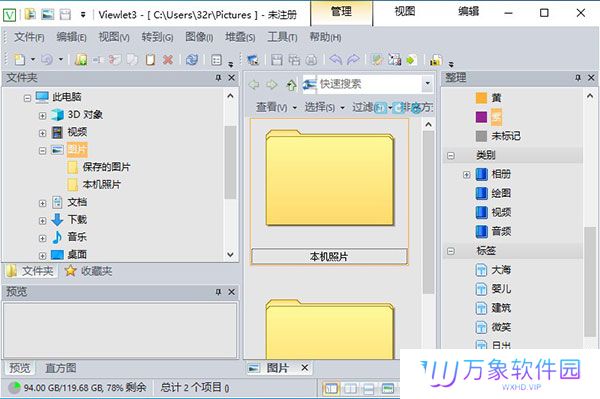The image size is (600, 399).
Task: Collapse the 图片 tree node
Action: [x=42, y=151]
